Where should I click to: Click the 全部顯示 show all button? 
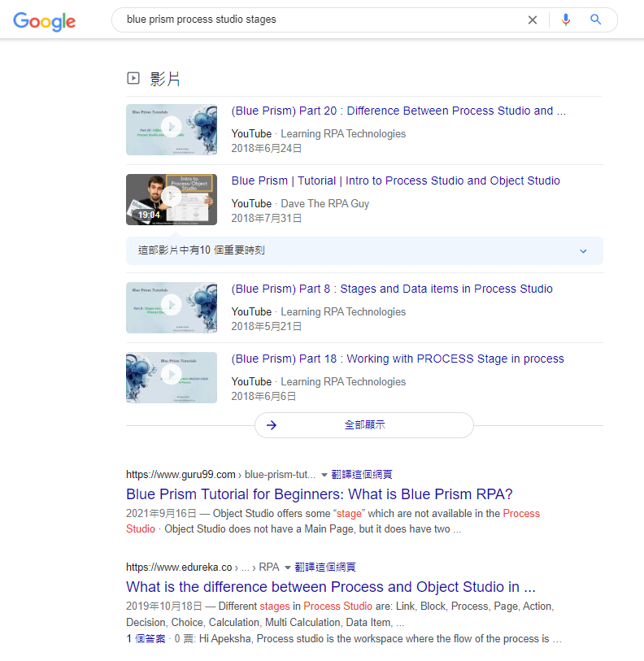(364, 425)
